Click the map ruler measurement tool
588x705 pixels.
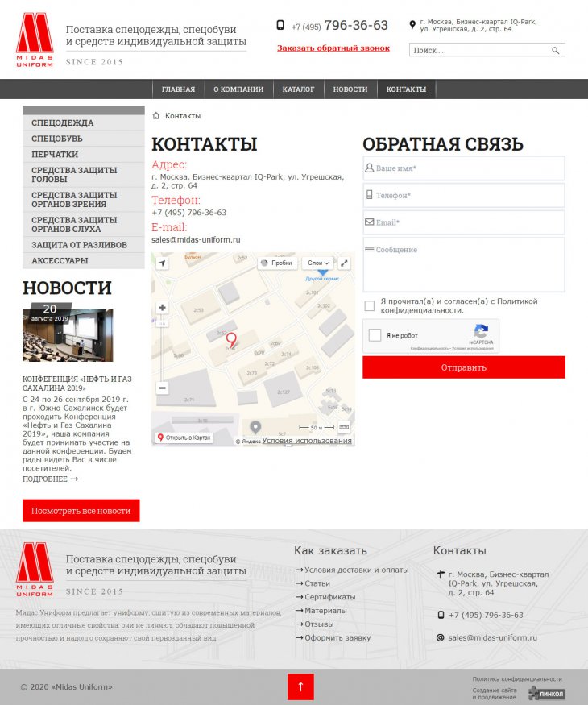pyautogui.click(x=344, y=427)
